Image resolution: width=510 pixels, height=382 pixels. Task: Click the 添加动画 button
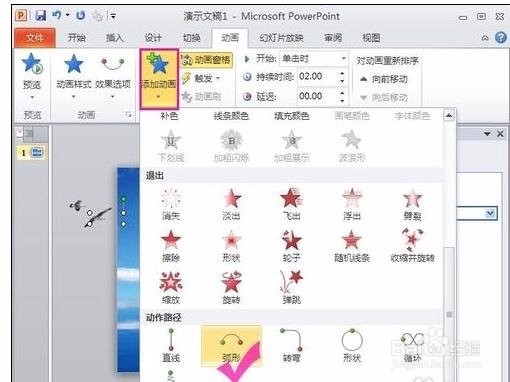pos(159,79)
